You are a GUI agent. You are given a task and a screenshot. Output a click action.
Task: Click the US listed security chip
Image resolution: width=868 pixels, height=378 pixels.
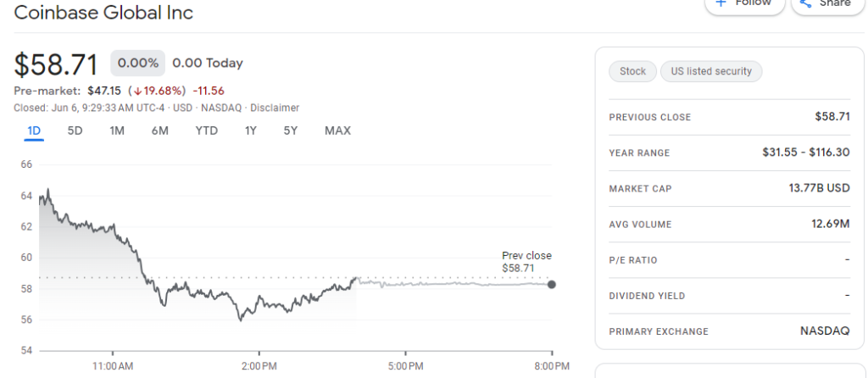pos(711,71)
